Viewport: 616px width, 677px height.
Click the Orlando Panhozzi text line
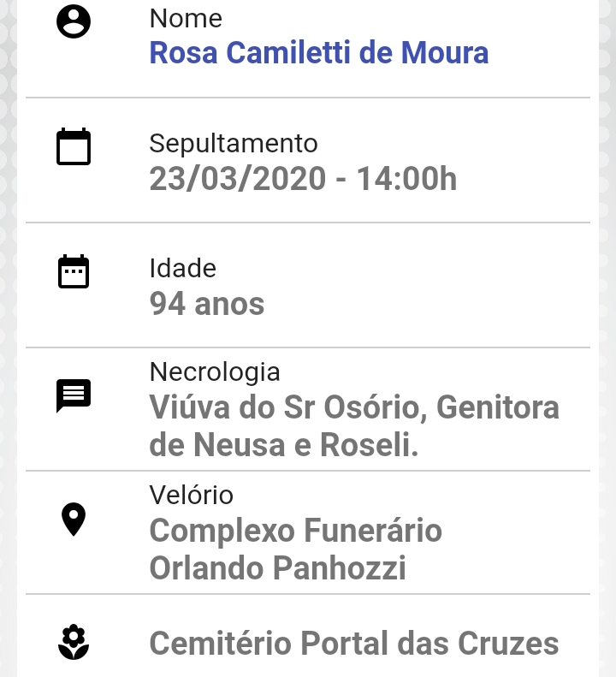pos(277,567)
